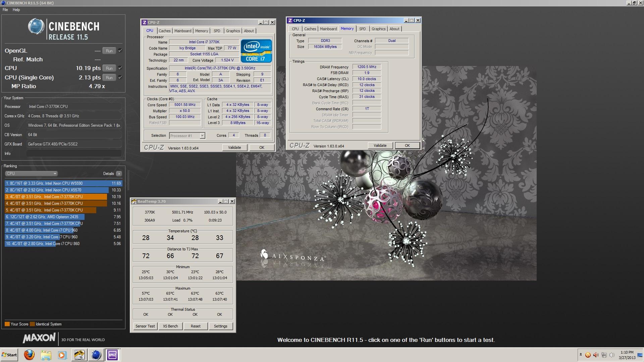Run the OpenGL benchmark

click(x=109, y=51)
